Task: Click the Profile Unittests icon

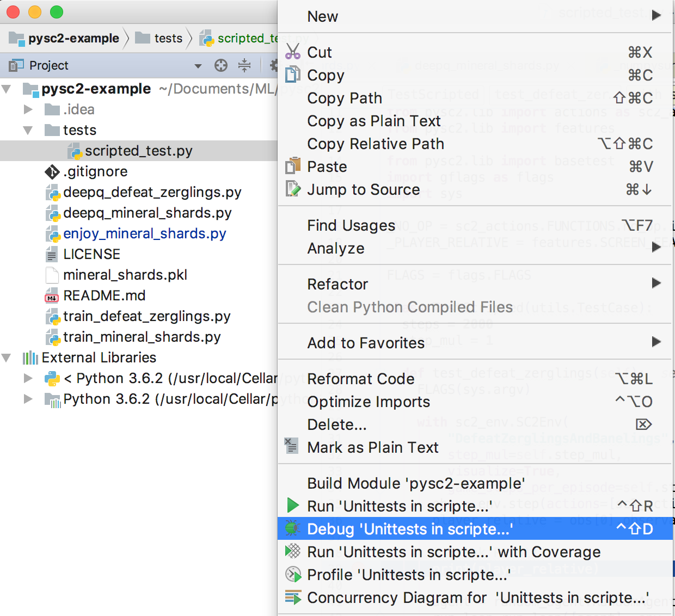Action: (x=293, y=574)
